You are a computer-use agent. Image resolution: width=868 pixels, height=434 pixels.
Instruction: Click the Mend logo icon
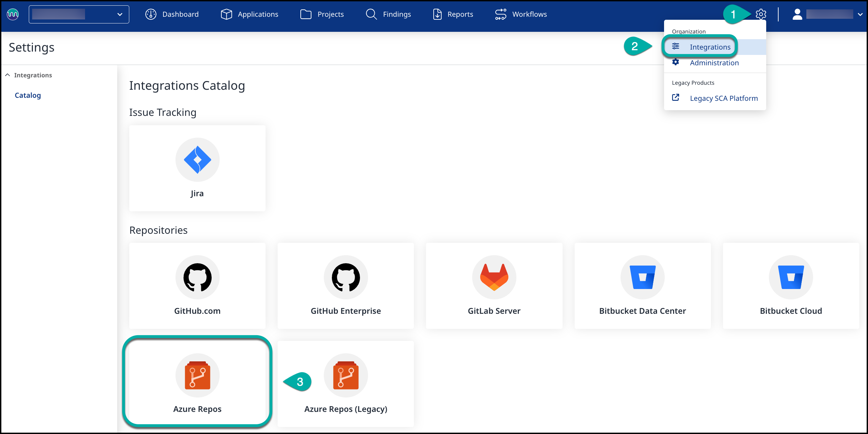click(13, 14)
